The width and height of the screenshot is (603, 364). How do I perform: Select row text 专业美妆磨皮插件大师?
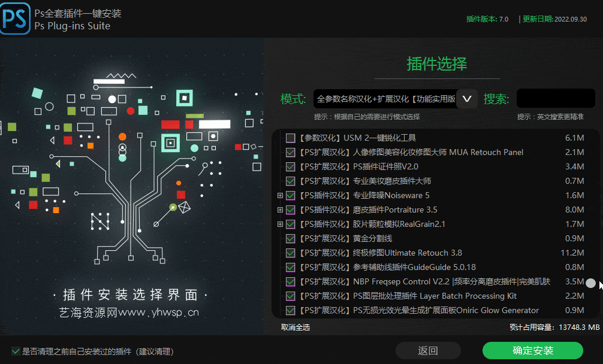[x=366, y=181]
